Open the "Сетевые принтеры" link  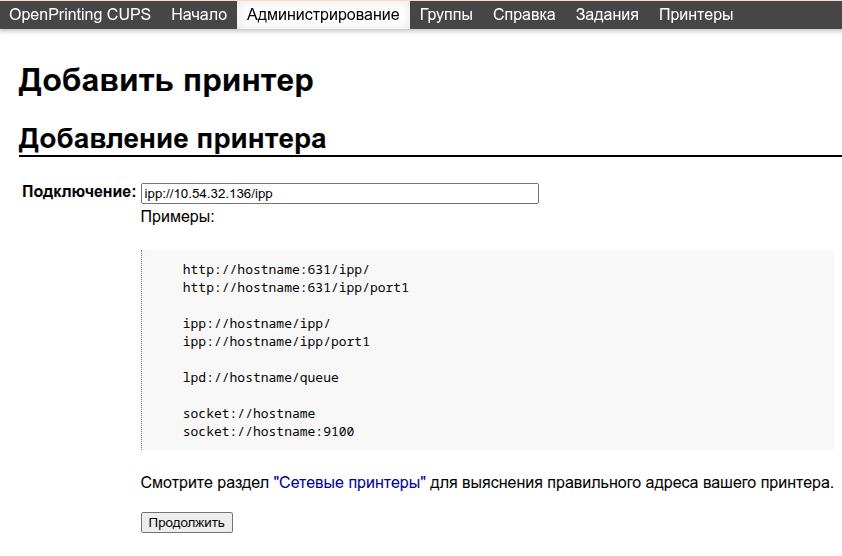(350, 483)
